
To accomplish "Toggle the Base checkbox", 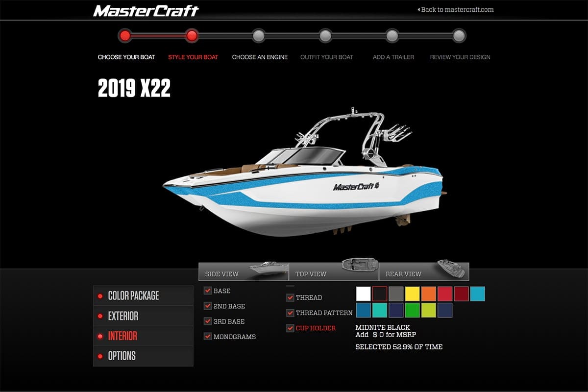I will 208,291.
